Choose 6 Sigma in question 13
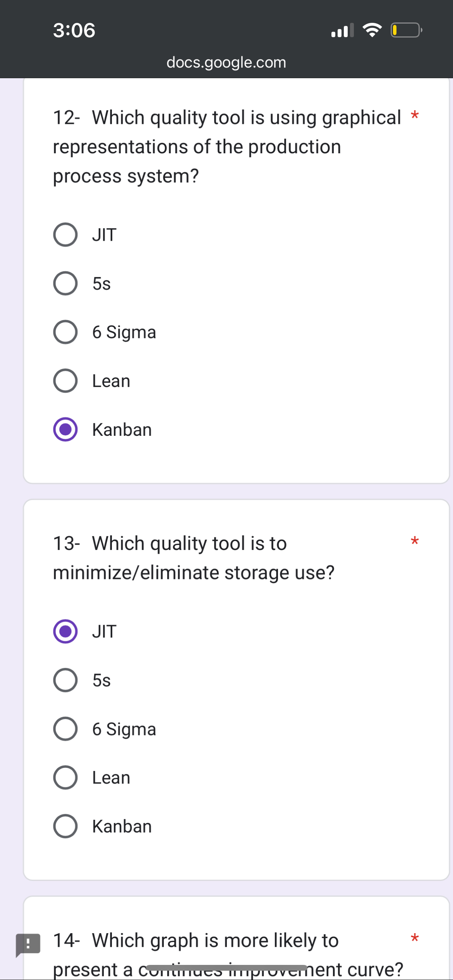 (66, 729)
